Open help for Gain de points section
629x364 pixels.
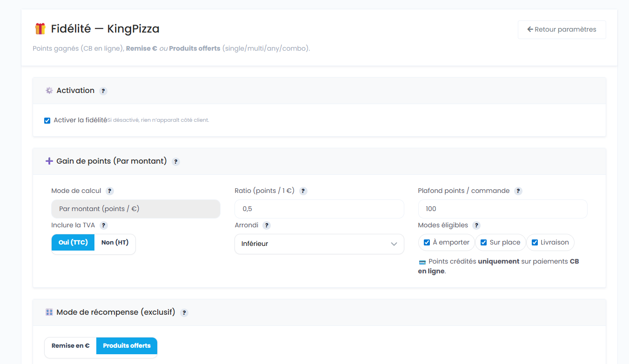[x=175, y=162]
